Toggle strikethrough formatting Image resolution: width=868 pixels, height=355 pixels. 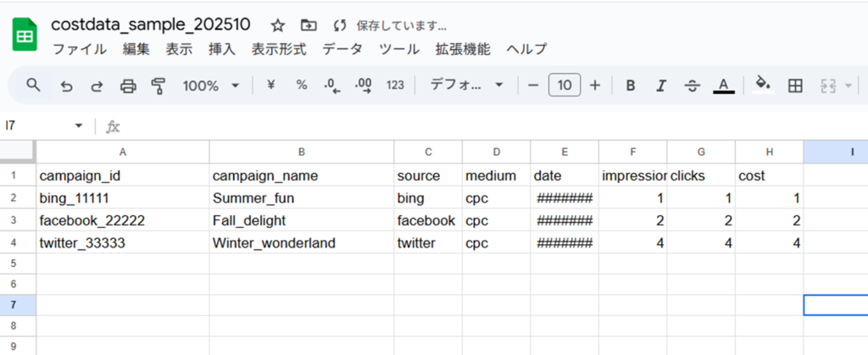[x=692, y=86]
